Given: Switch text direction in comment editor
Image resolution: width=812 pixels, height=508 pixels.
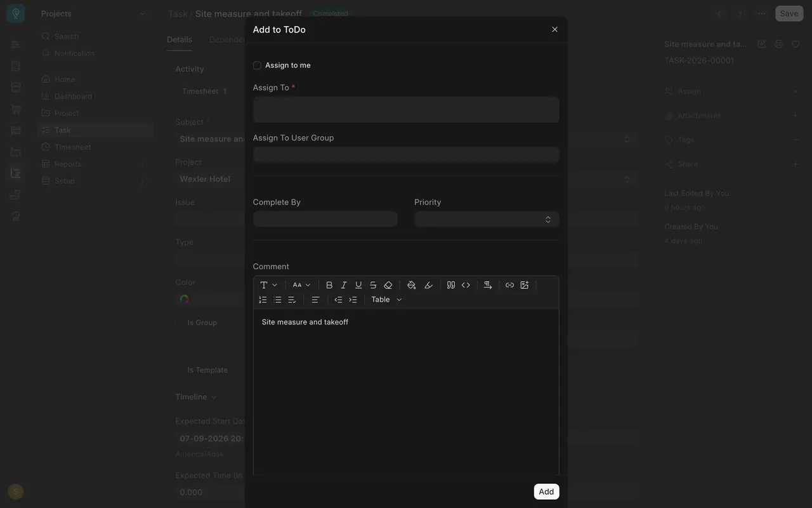Looking at the screenshot, I should [x=488, y=285].
